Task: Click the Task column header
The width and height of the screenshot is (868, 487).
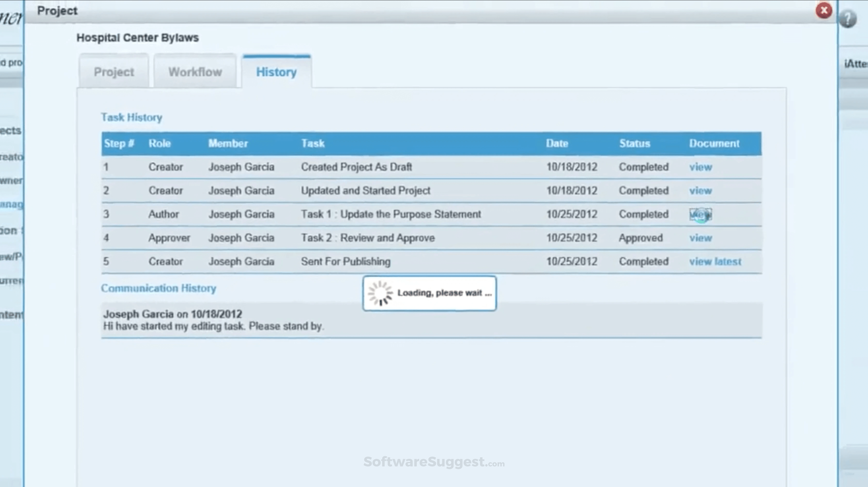Action: [x=313, y=143]
